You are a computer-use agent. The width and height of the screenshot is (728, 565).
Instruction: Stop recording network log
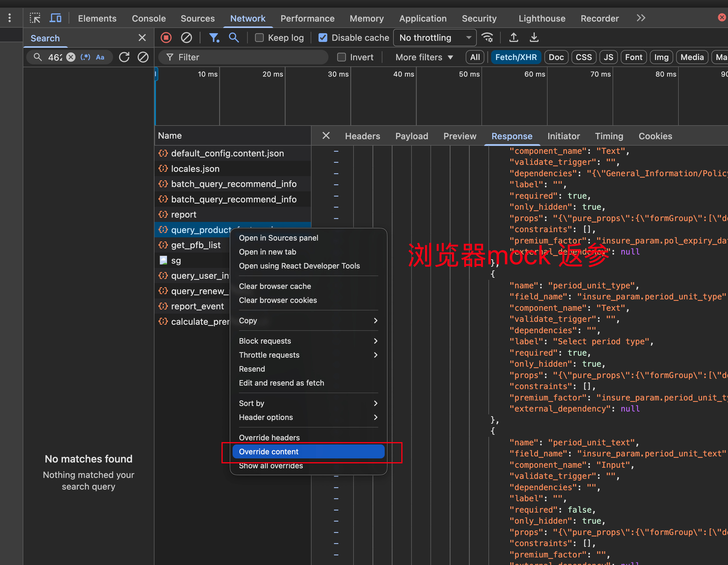pos(166,38)
